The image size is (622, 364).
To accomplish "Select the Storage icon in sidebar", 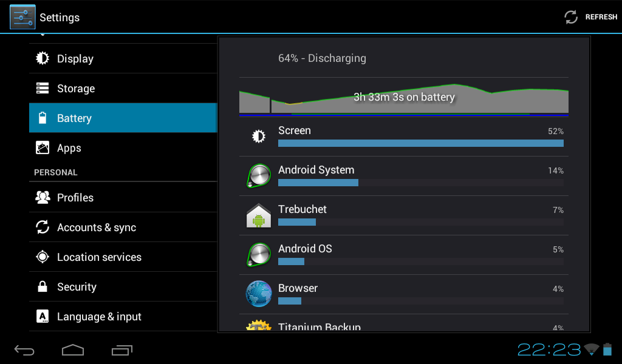I will pos(43,88).
